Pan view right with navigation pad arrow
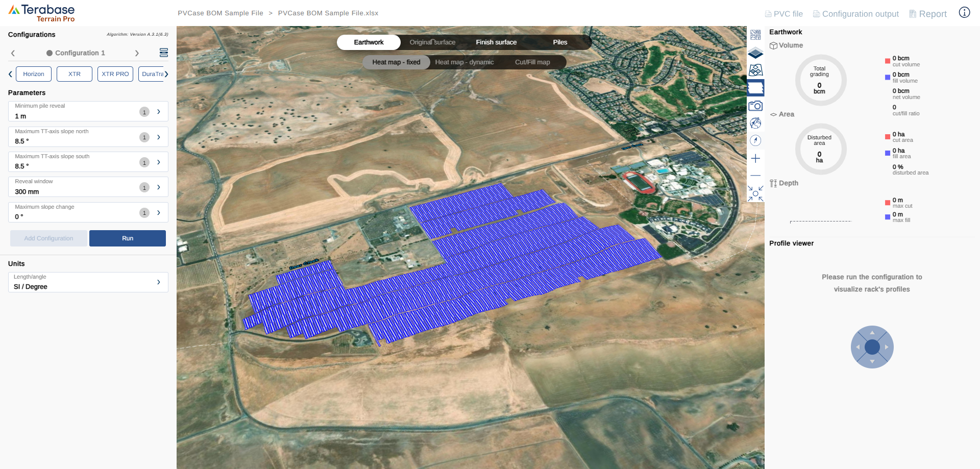This screenshot has height=469, width=980. coord(887,347)
